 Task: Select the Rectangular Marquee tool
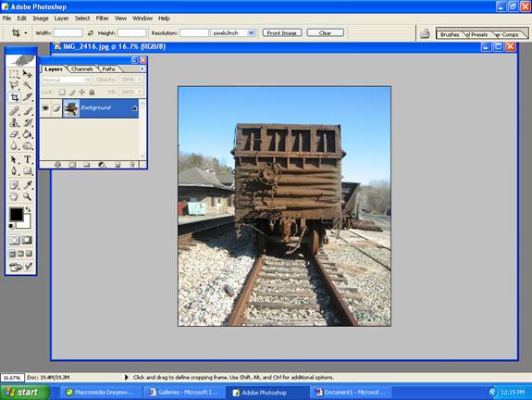tap(14, 74)
